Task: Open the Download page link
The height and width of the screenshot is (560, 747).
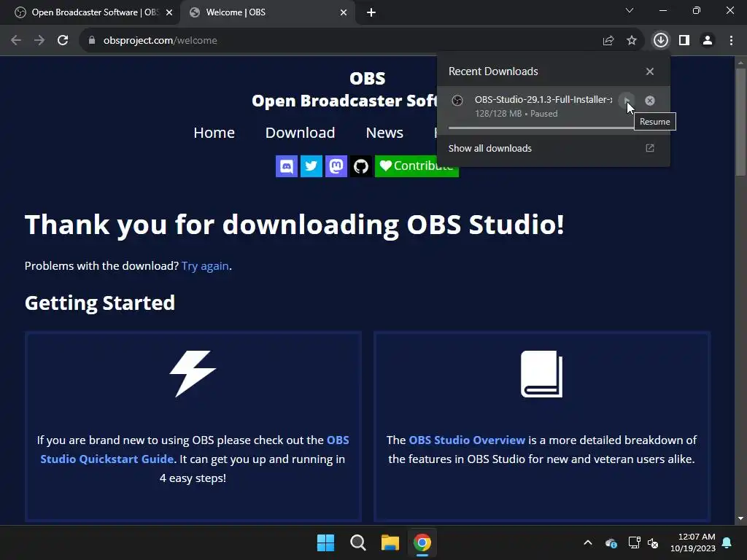Action: (x=300, y=133)
